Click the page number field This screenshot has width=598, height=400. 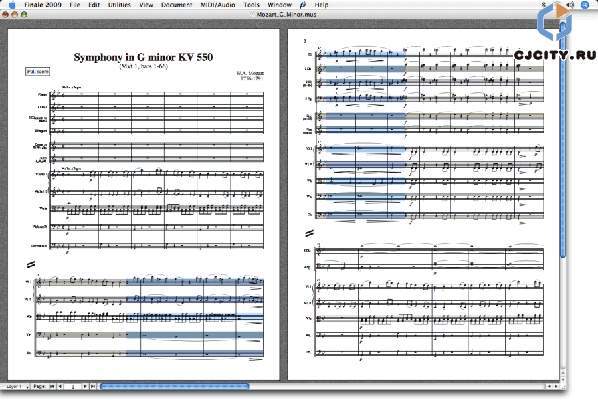(x=73, y=387)
